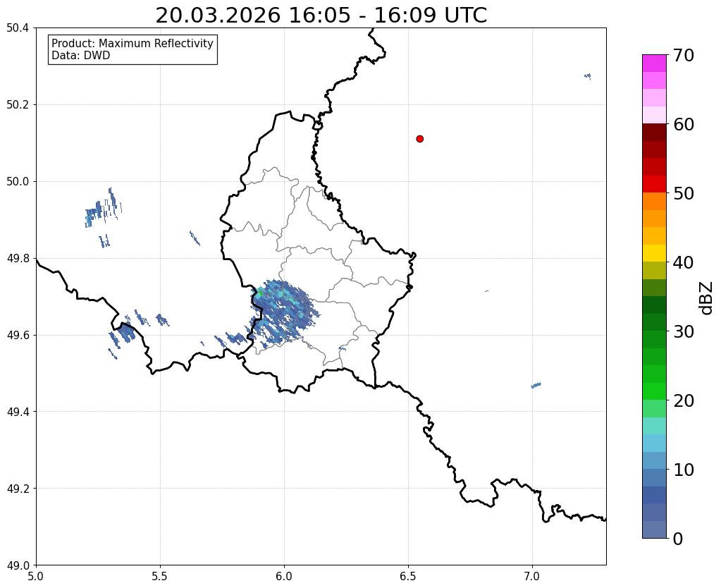The width and height of the screenshot is (721, 588).
Task: Click the latitude label '49.8'
Action: (18, 259)
